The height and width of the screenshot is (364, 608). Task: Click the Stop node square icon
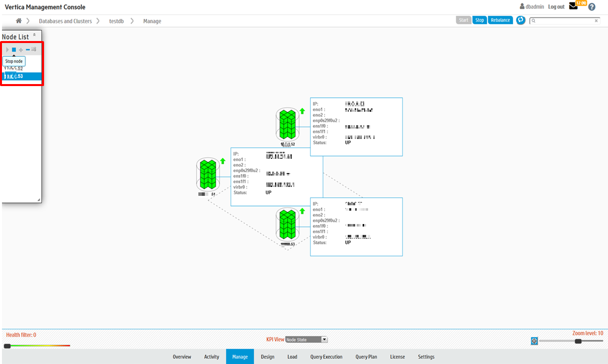[x=14, y=49]
